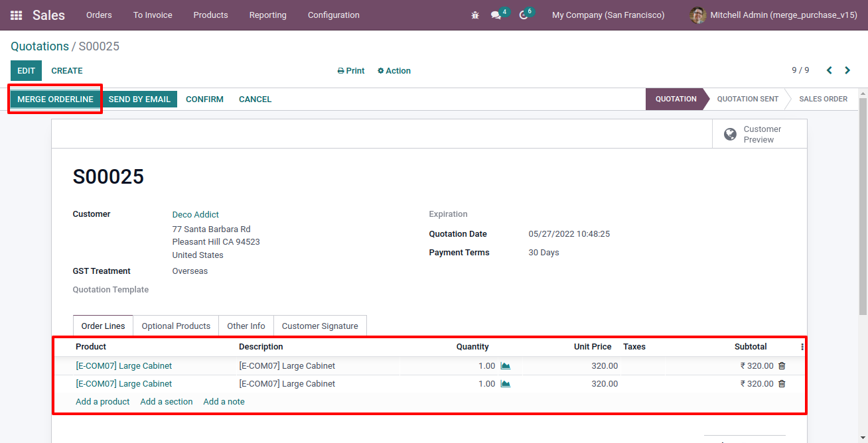This screenshot has height=443, width=868.
Task: Cancel the quotation
Action: click(255, 99)
